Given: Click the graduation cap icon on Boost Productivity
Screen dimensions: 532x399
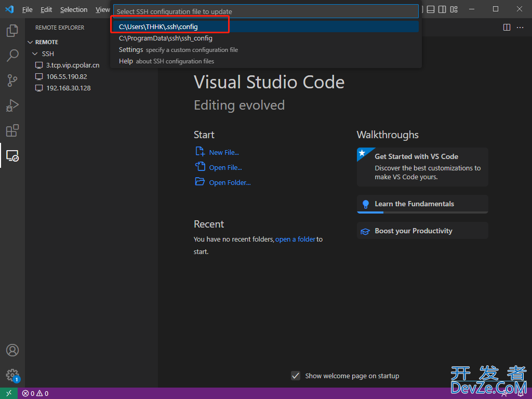Looking at the screenshot, I should point(365,231).
